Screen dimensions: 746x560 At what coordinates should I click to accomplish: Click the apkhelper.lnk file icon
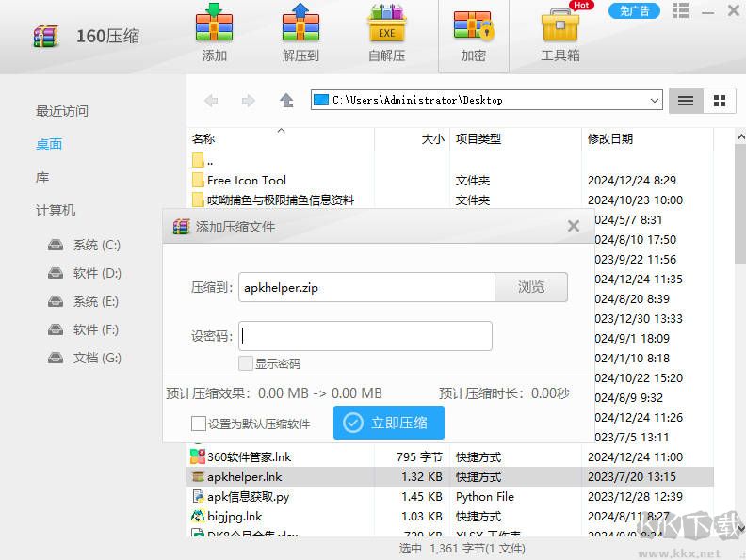click(198, 476)
